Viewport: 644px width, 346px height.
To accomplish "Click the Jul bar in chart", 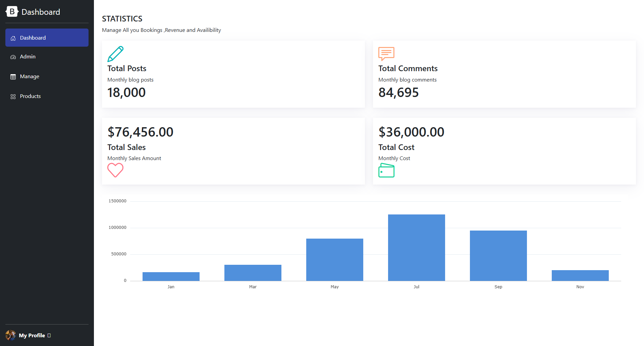I will 417,248.
